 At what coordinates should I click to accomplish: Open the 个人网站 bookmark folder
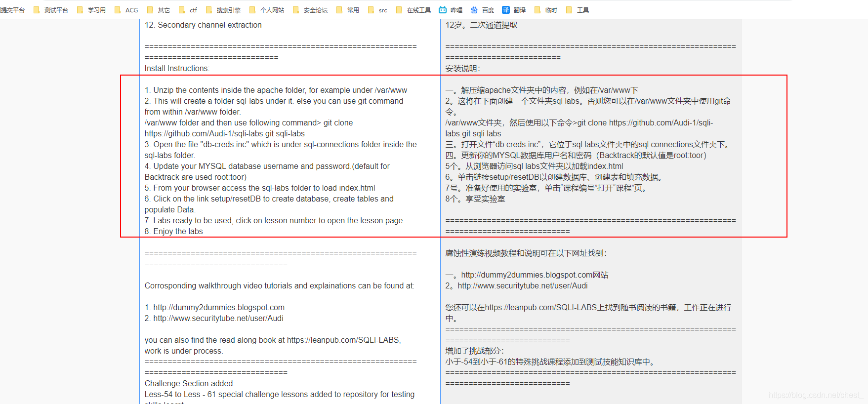(267, 10)
